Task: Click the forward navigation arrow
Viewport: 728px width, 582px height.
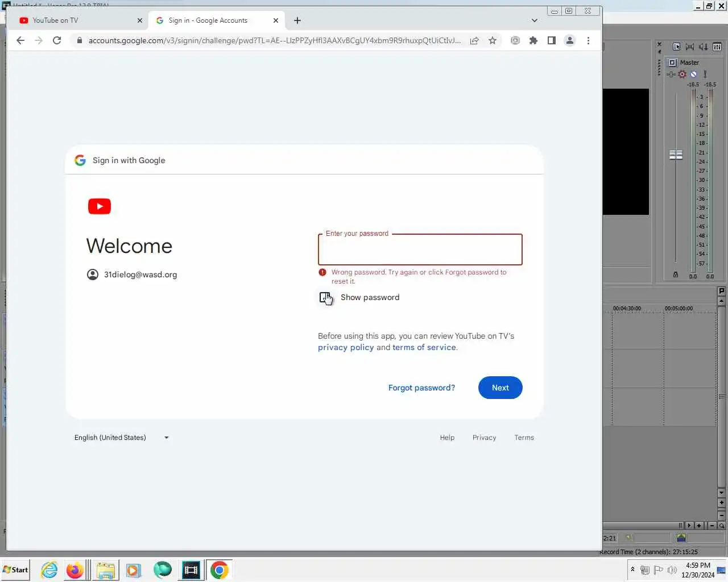Action: point(39,40)
